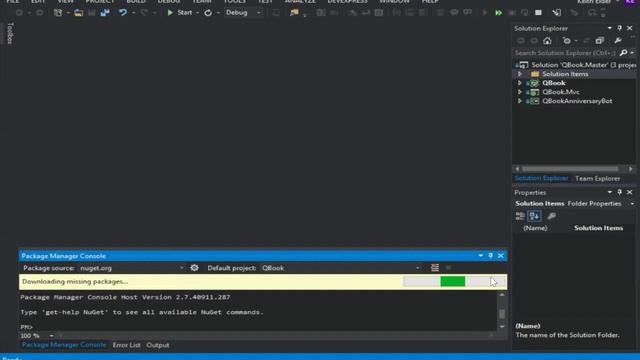The height and width of the screenshot is (360, 640).
Task: Open the console zoom 100 % dropdown
Action: [x=51, y=336]
